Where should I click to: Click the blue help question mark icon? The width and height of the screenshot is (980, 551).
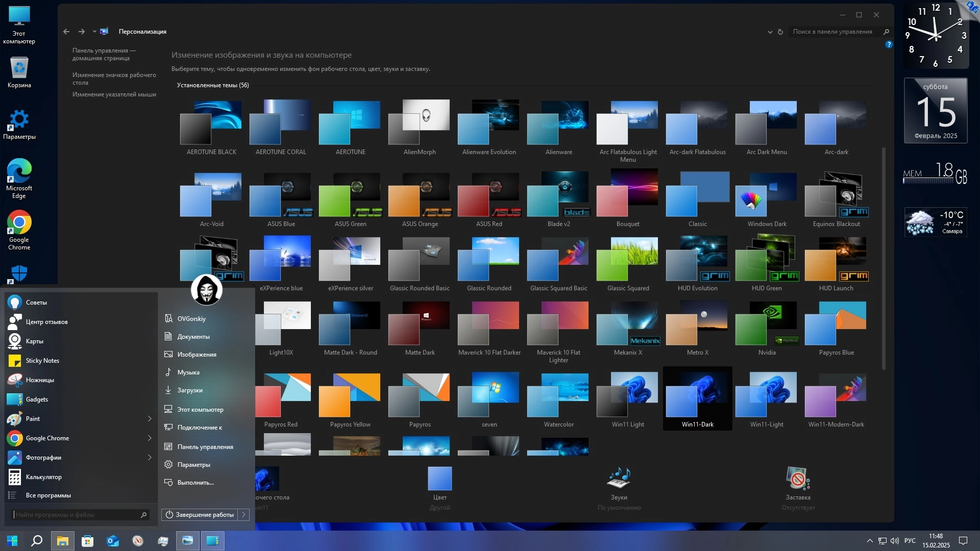click(889, 45)
